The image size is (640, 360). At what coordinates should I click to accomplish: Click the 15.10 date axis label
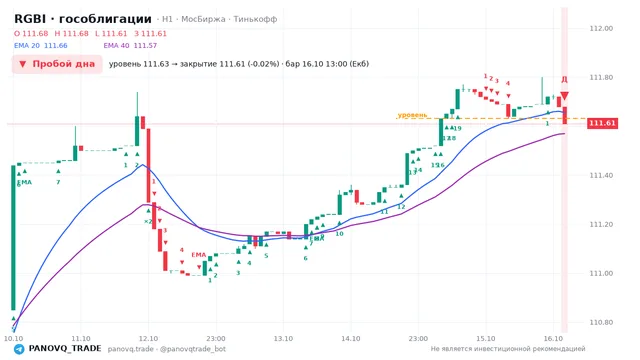(486, 338)
